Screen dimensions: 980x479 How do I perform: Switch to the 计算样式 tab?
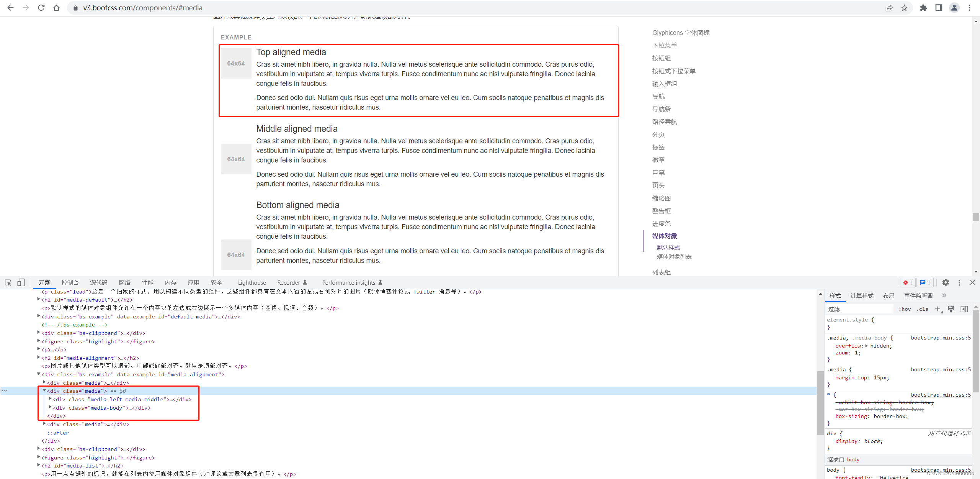(862, 295)
